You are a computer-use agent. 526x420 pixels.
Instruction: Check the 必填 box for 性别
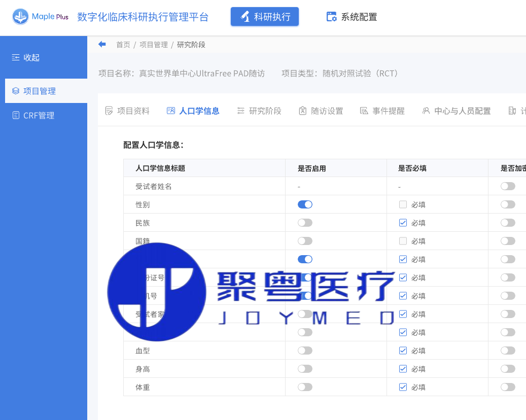tap(403, 205)
